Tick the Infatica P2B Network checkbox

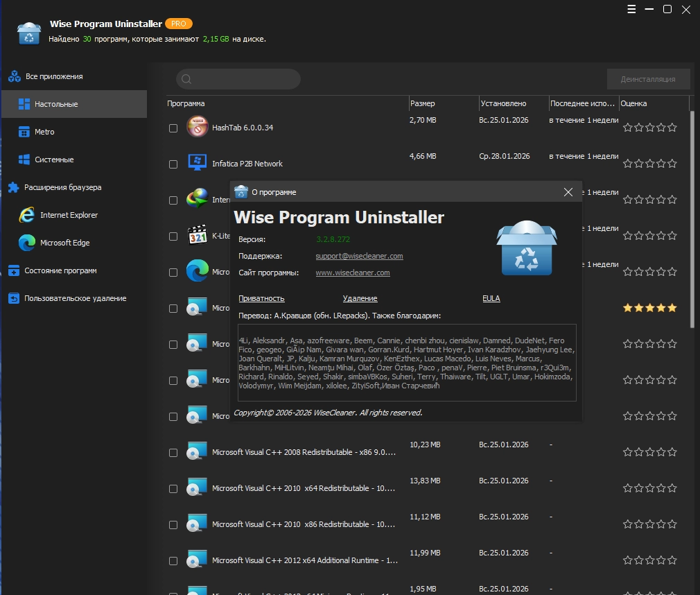[x=173, y=164]
